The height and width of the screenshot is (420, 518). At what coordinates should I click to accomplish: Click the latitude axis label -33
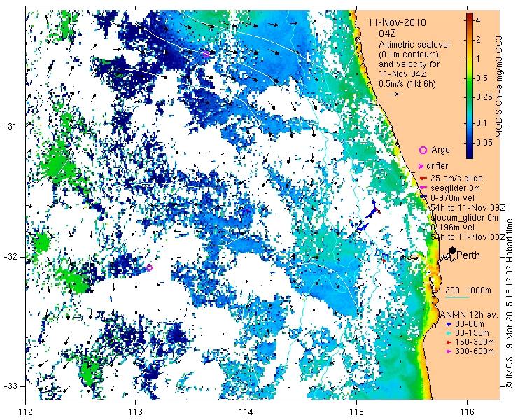tap(10, 386)
